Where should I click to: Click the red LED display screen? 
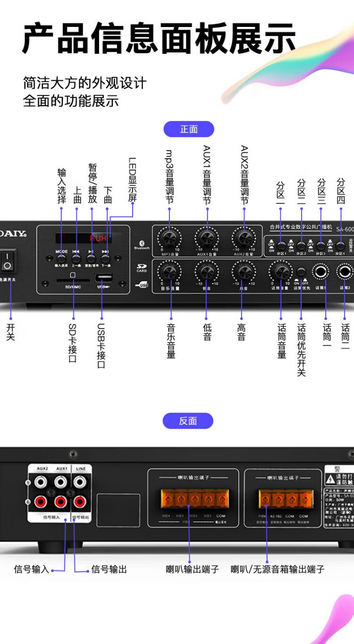point(83,238)
